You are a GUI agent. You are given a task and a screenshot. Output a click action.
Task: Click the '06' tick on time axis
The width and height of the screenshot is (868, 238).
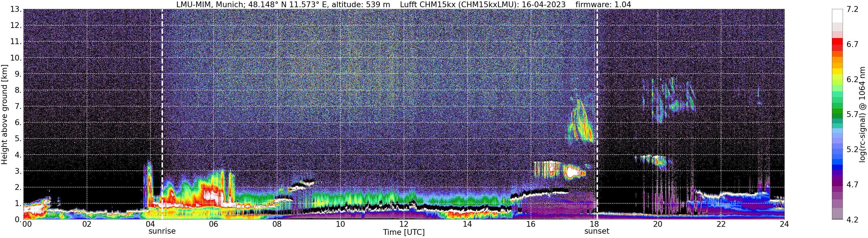pos(214,224)
